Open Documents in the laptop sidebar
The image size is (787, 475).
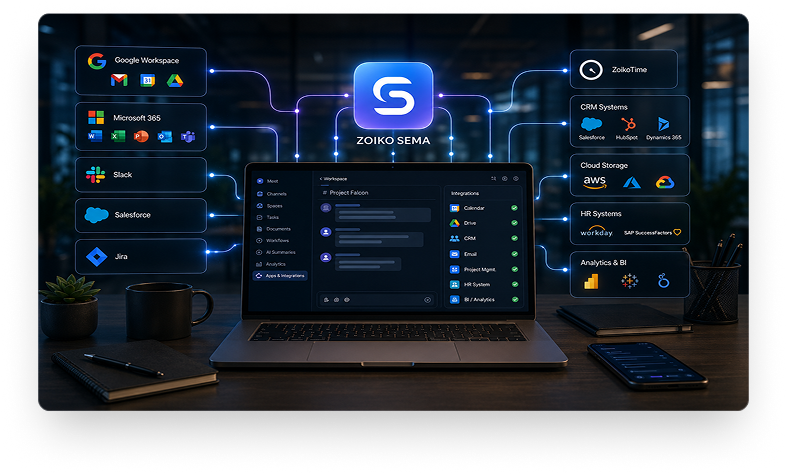[x=274, y=229]
